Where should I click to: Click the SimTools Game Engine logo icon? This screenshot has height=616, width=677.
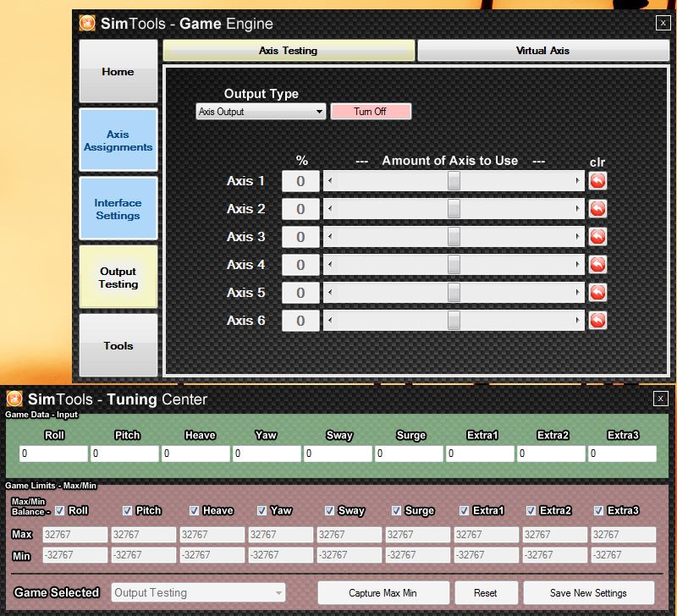point(86,24)
